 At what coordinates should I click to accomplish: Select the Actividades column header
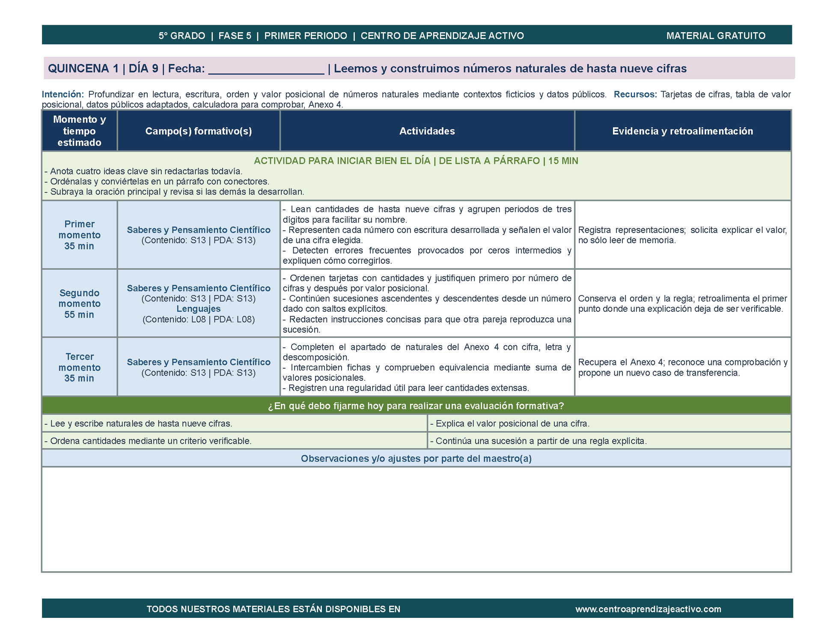pyautogui.click(x=427, y=131)
